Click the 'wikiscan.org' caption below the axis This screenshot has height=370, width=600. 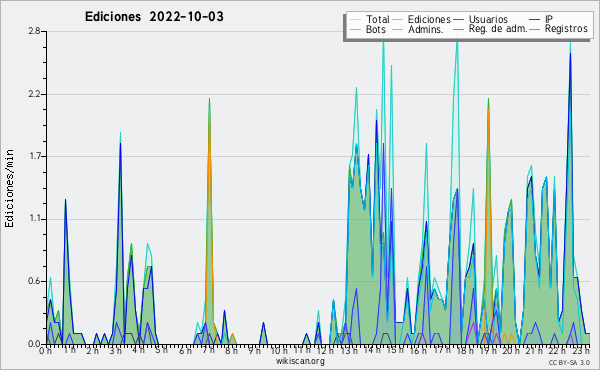click(x=300, y=361)
